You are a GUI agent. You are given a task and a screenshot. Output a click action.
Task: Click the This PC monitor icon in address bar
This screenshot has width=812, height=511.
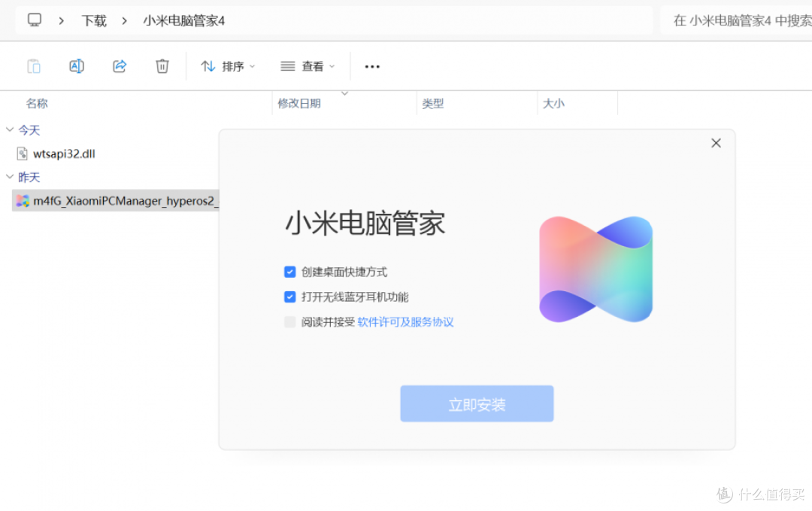[35, 20]
